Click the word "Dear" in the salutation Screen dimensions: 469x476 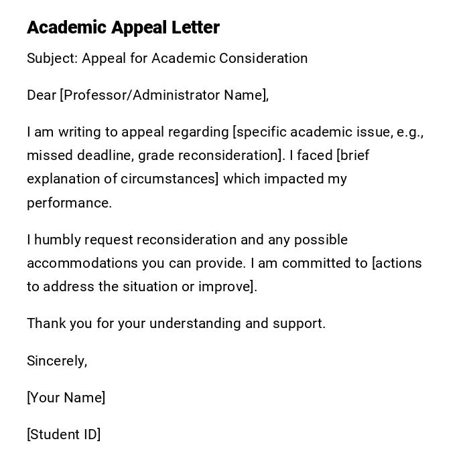42,95
